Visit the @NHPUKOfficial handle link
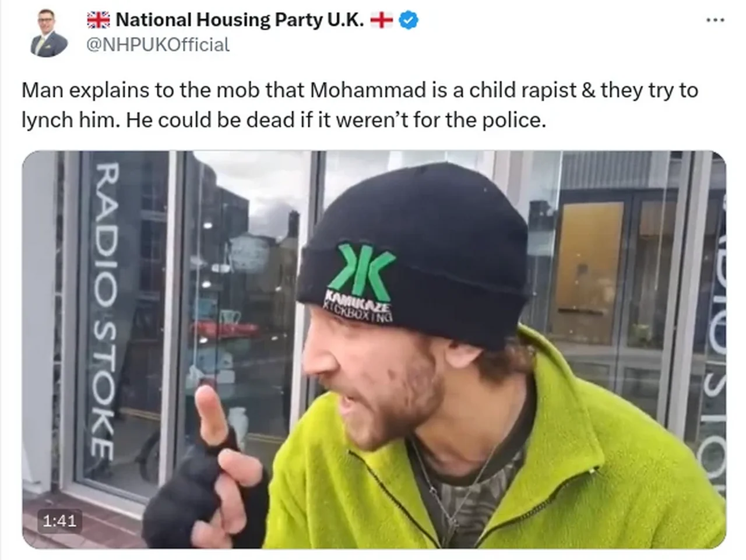 click(x=158, y=45)
